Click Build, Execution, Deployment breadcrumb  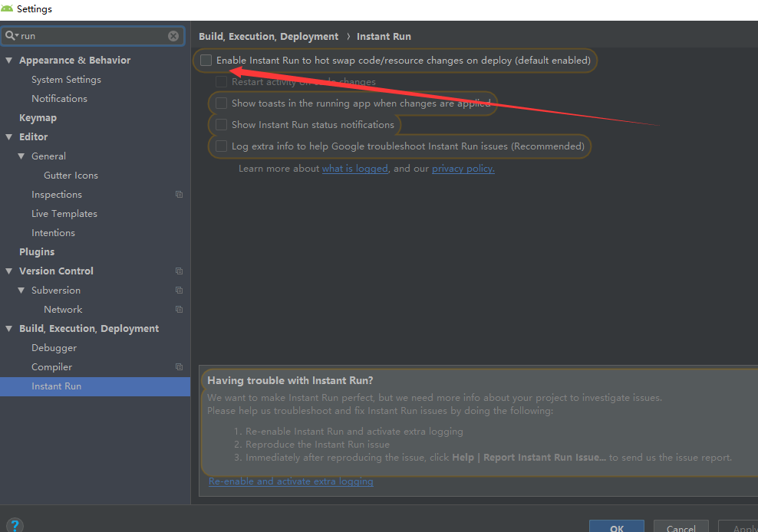click(269, 36)
